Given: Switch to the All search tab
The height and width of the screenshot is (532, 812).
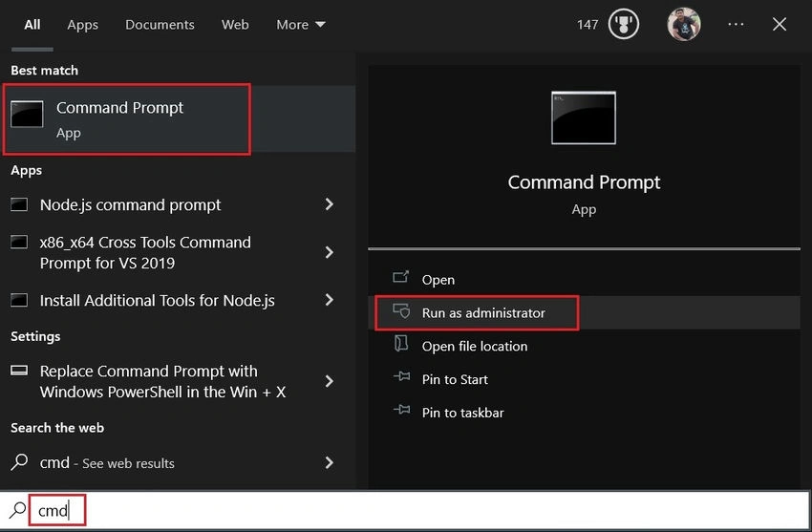Looking at the screenshot, I should 32,25.
